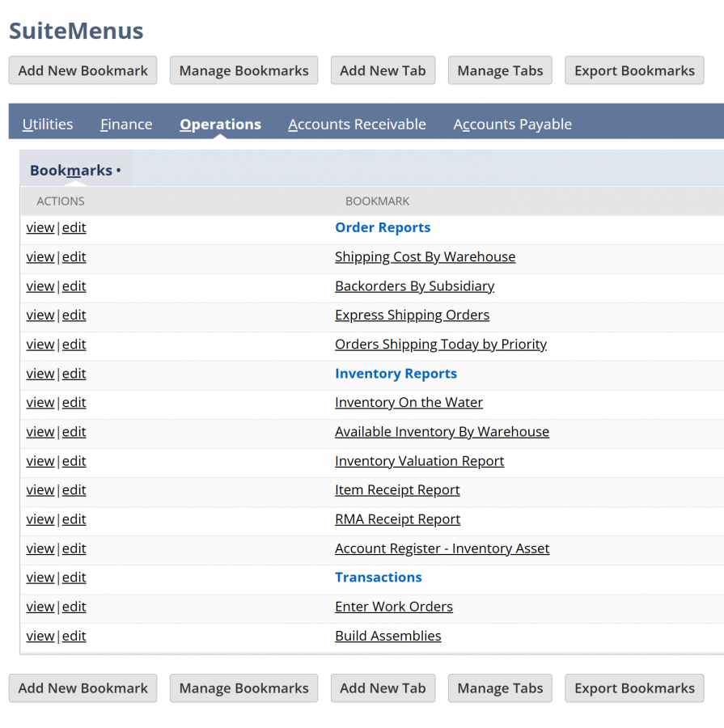The image size is (724, 728).
Task: Select the Bookmarks subtab
Action: (x=71, y=171)
